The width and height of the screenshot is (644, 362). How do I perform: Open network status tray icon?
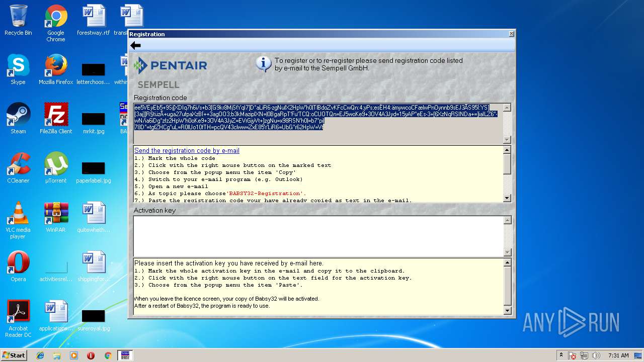point(584,355)
